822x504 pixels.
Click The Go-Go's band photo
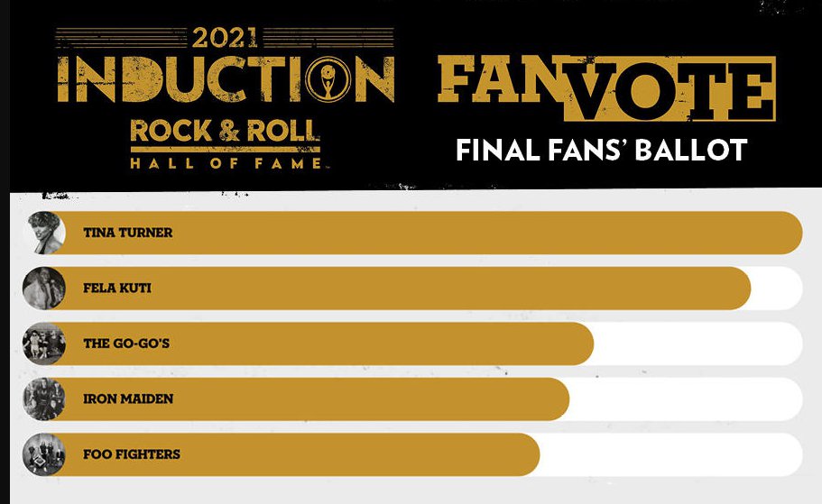click(44, 344)
